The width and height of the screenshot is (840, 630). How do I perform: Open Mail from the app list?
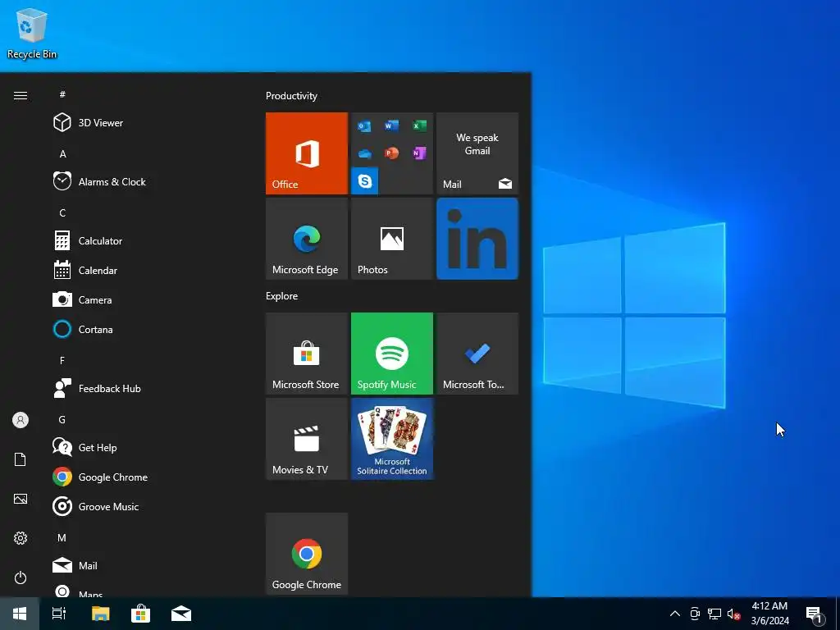[x=144, y=565]
